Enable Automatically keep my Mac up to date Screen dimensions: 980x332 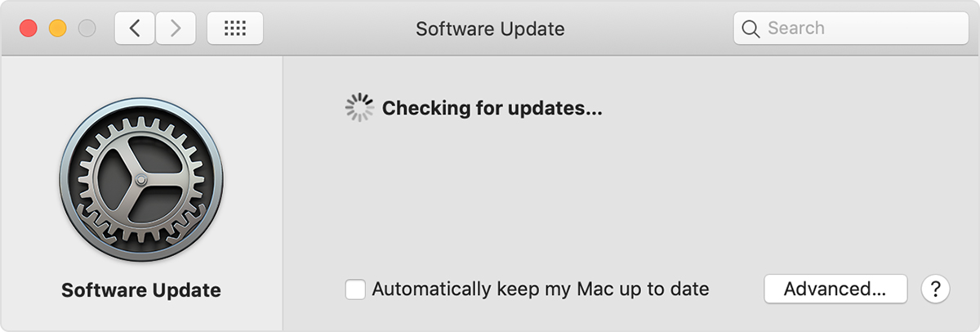click(x=355, y=289)
